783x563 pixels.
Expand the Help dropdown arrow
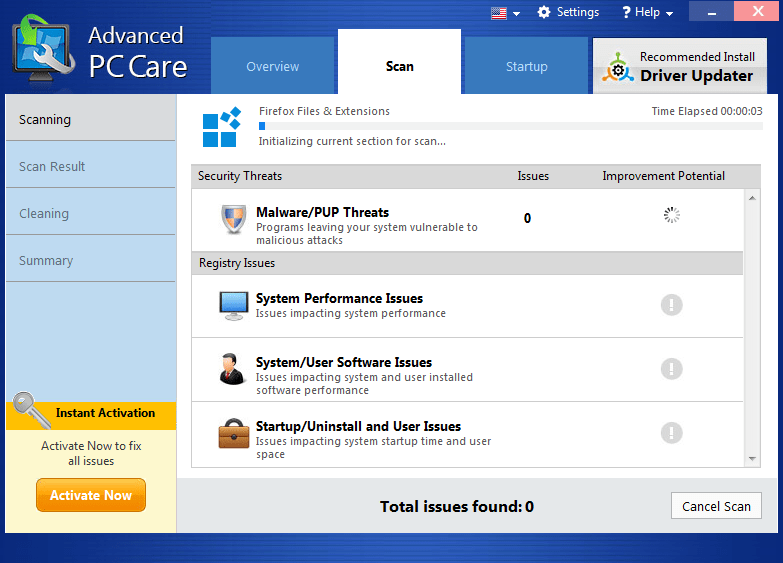[670, 13]
